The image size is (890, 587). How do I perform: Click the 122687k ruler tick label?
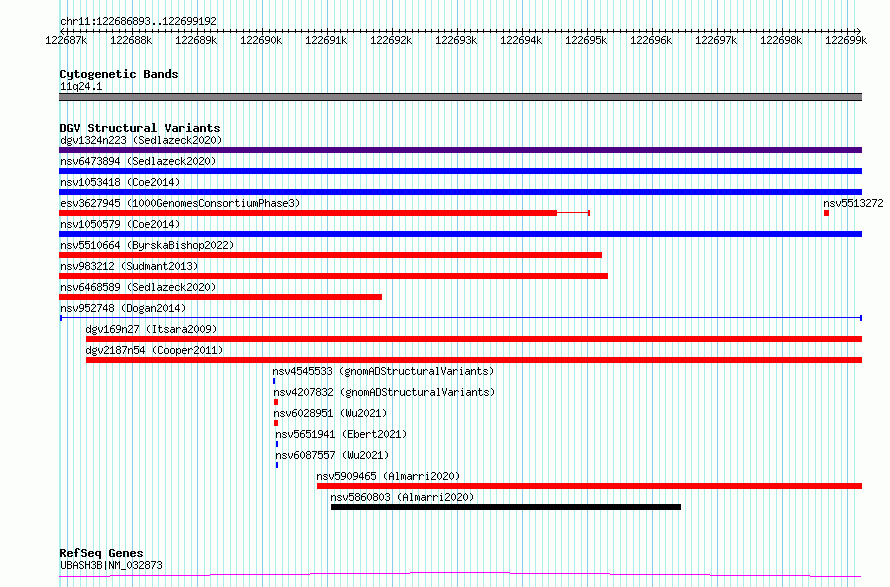coord(66,40)
